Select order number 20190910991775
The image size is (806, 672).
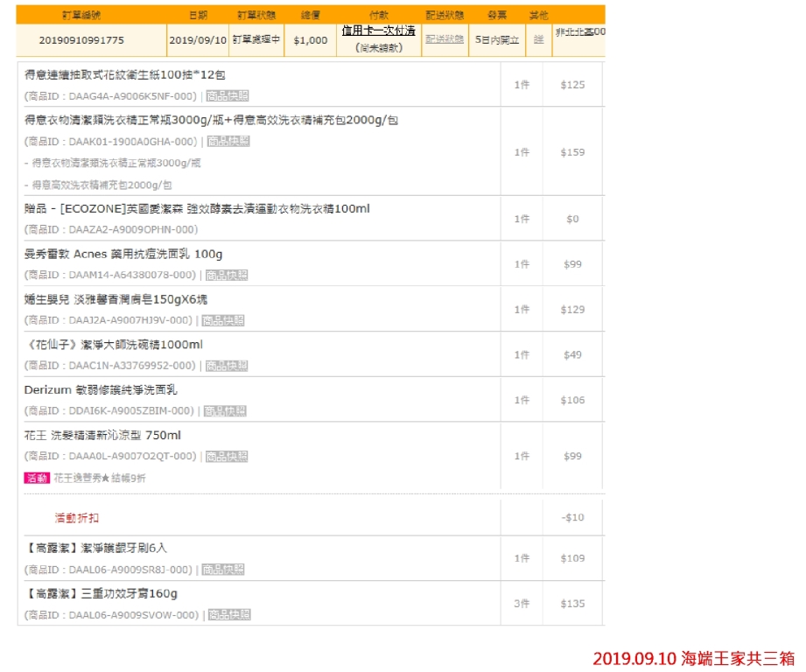[x=81, y=40]
